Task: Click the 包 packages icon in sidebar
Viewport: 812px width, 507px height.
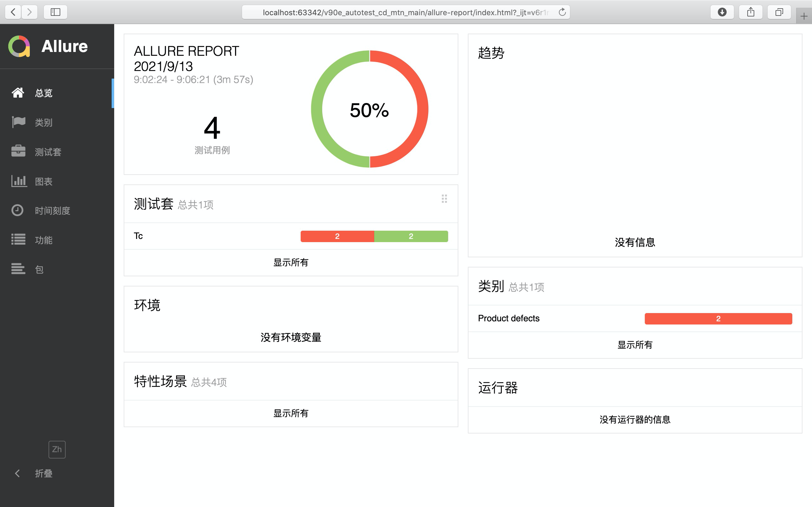Action: [x=18, y=269]
